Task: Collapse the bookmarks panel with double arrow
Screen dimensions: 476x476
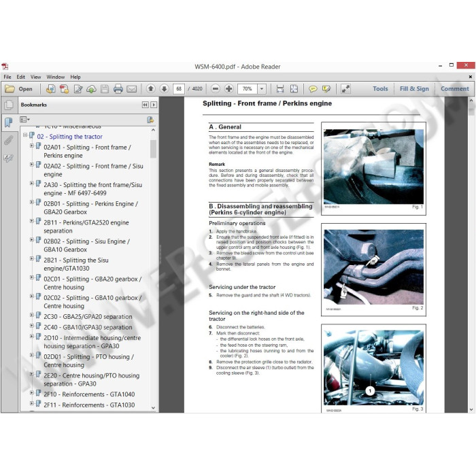Action: coord(145,105)
